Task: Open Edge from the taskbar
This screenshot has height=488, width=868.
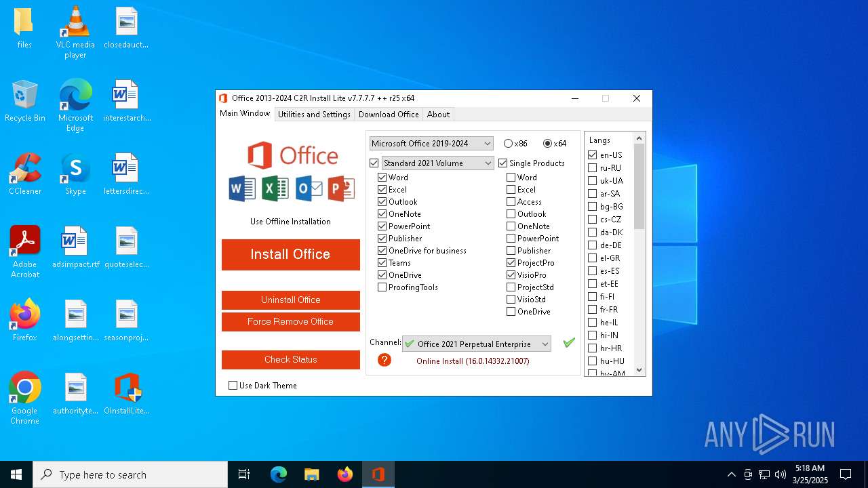Action: click(x=279, y=474)
